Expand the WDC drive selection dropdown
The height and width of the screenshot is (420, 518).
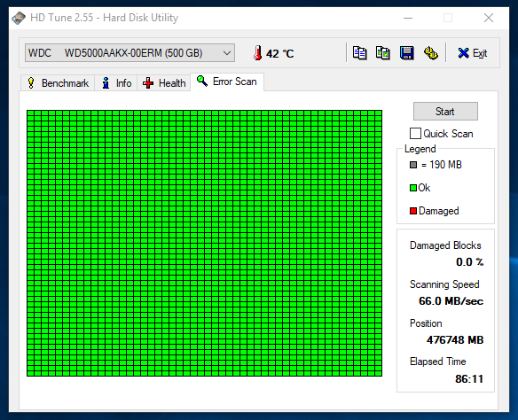coord(129,53)
